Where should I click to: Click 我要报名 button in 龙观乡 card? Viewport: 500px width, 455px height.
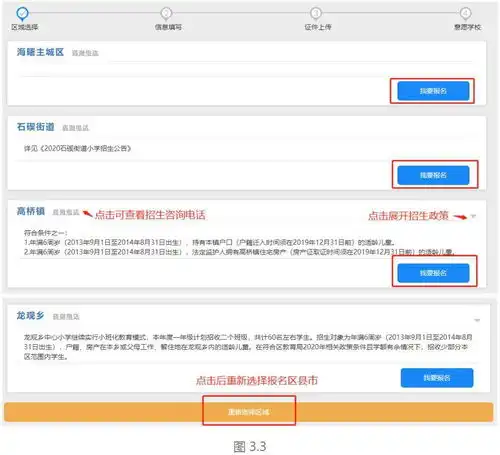(437, 378)
